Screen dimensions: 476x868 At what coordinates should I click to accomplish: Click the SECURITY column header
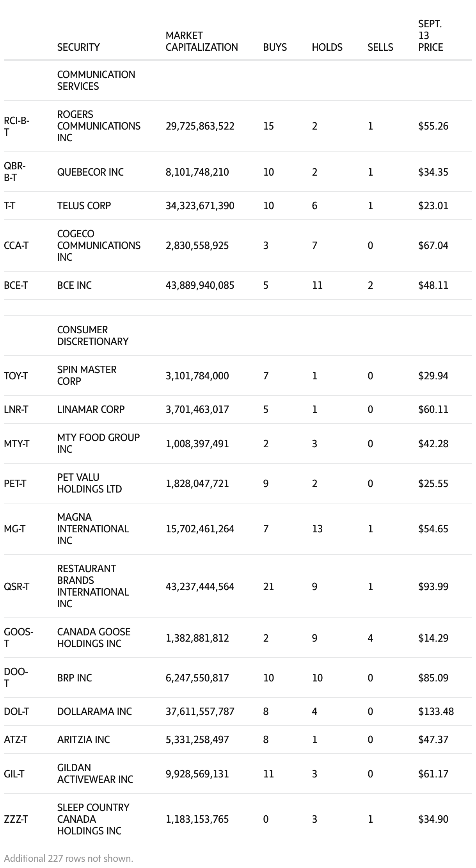tap(78, 47)
